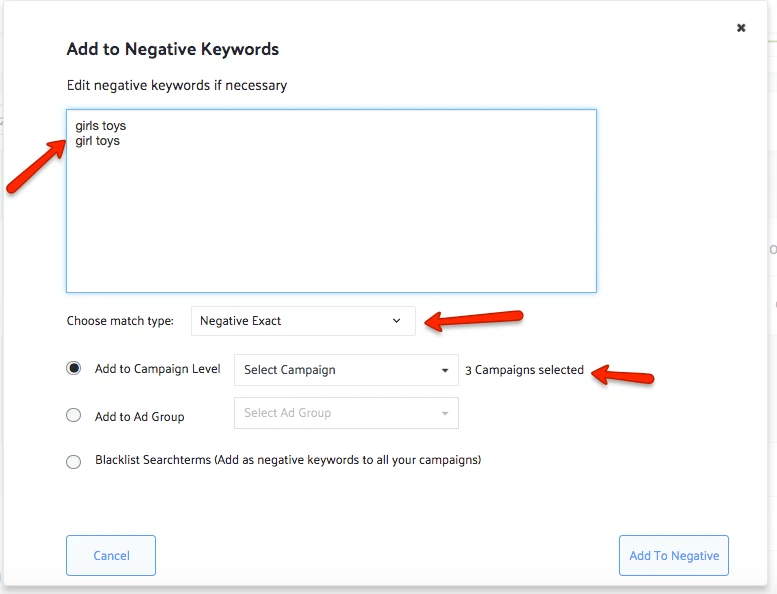
Task: Open the Select Ad Group dropdown
Action: pyautogui.click(x=346, y=413)
